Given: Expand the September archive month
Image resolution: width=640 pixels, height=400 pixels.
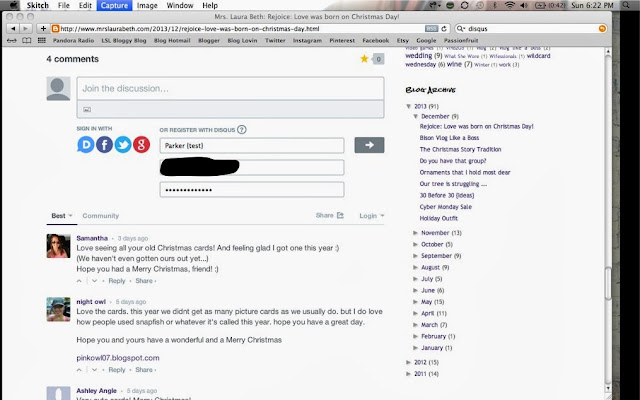Looking at the screenshot, I should [x=416, y=256].
